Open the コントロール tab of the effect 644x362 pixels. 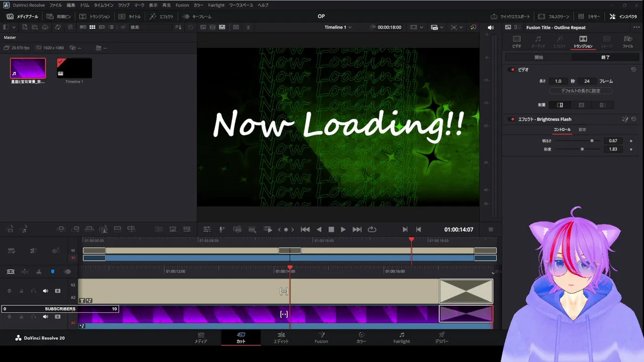[562, 130]
